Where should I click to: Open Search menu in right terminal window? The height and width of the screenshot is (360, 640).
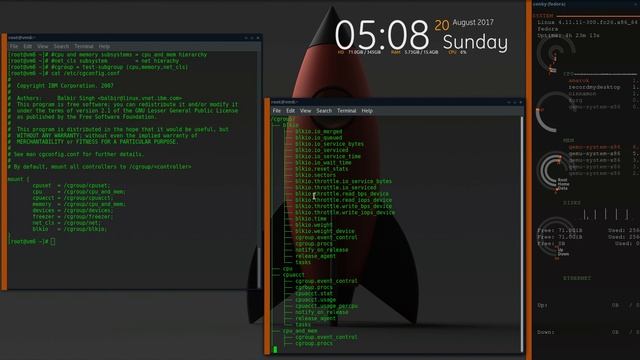click(324, 111)
